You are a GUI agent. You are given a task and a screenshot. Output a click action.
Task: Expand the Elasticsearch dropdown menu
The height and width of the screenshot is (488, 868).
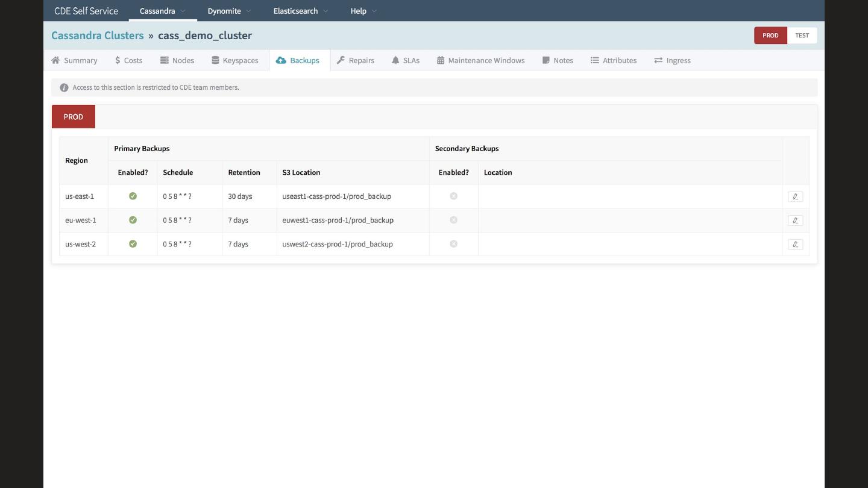coord(300,11)
